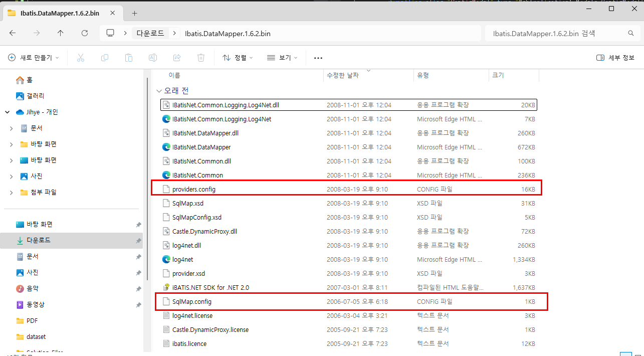This screenshot has width=644, height=356.
Task: Click the dll icon of Castle.DynamicProxy.dll
Action: pos(167,232)
